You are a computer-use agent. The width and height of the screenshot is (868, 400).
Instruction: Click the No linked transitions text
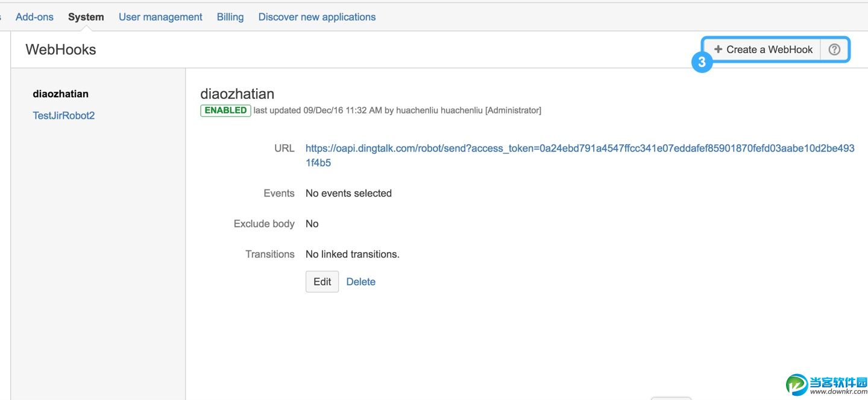(x=352, y=254)
